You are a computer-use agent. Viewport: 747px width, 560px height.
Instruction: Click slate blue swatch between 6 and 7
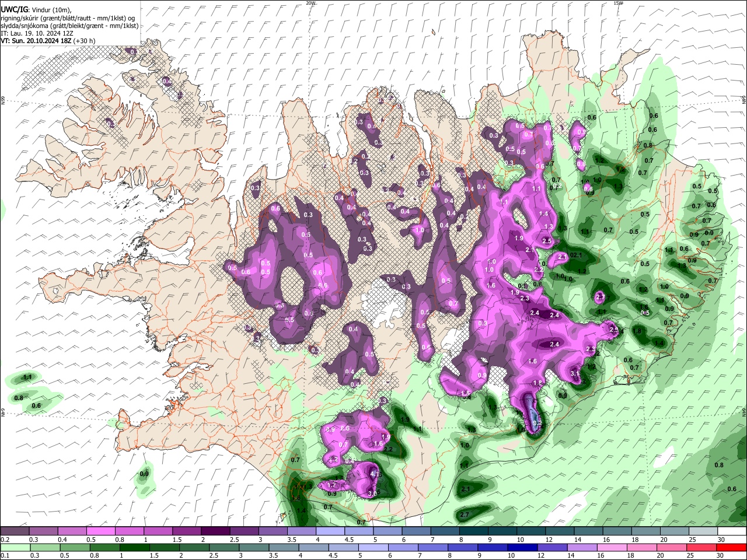click(x=416, y=531)
